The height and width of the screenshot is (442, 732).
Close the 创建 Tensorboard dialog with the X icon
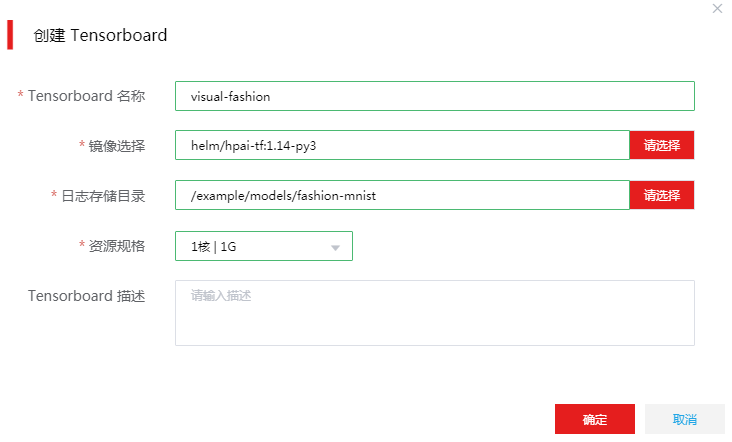coord(717,8)
